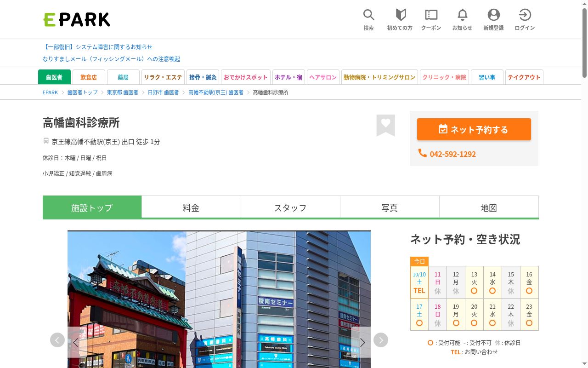Click the square next-slide chevron on the photo
Screen dimensions: 588x368
[362, 342]
